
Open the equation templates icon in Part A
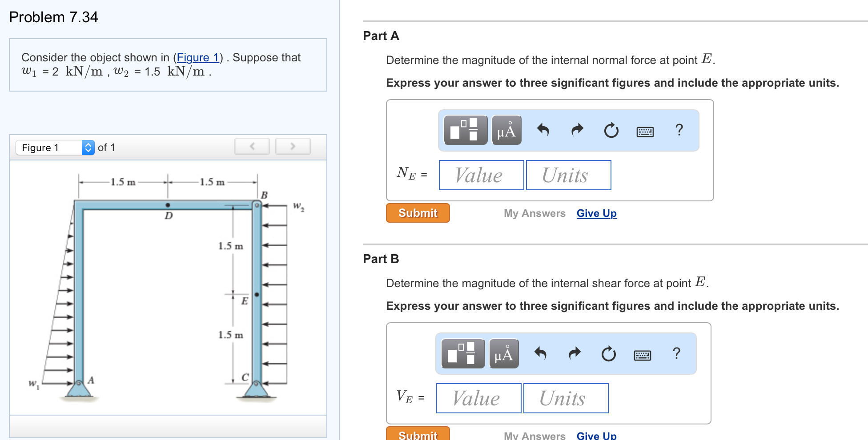pos(465,130)
